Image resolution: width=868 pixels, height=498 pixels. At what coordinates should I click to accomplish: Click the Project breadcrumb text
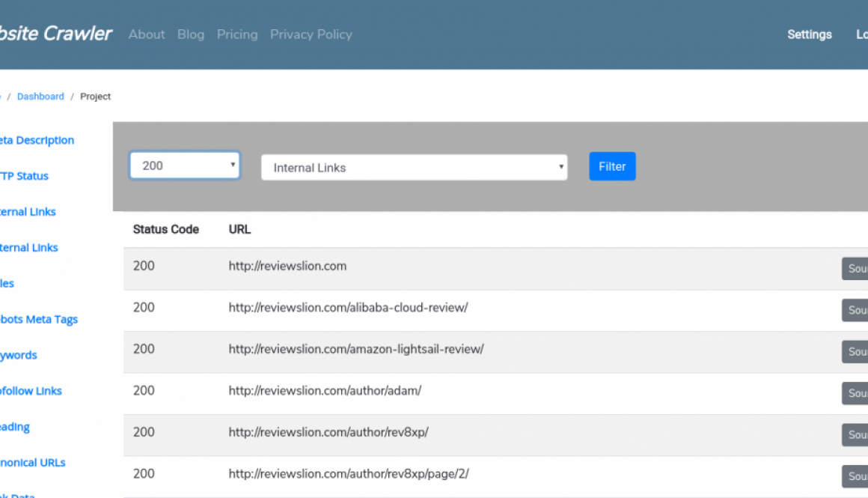[x=95, y=97]
